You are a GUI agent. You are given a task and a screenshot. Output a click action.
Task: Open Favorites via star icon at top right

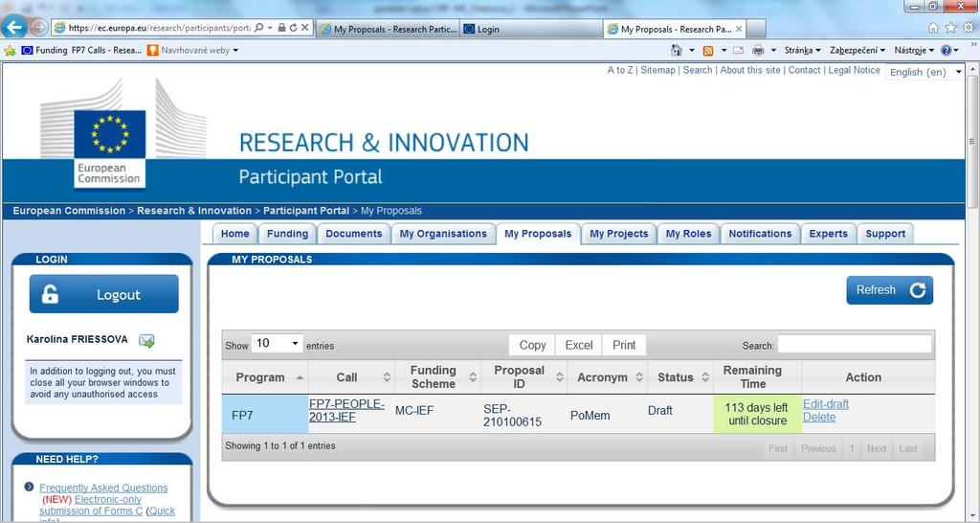coord(951,28)
